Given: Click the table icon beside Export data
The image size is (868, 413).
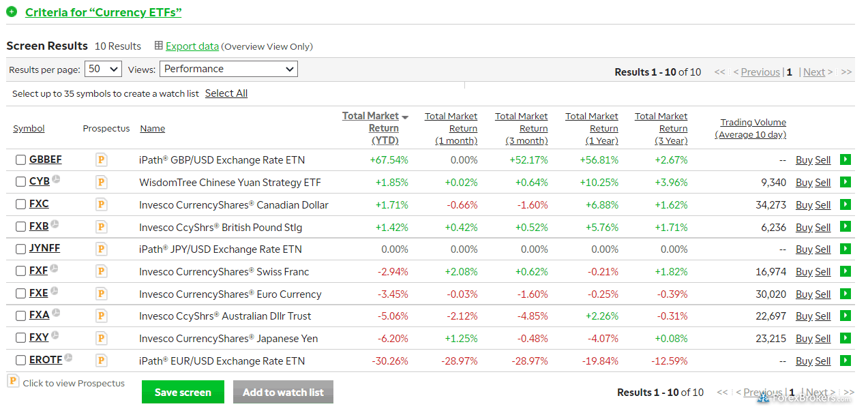Looking at the screenshot, I should point(159,46).
